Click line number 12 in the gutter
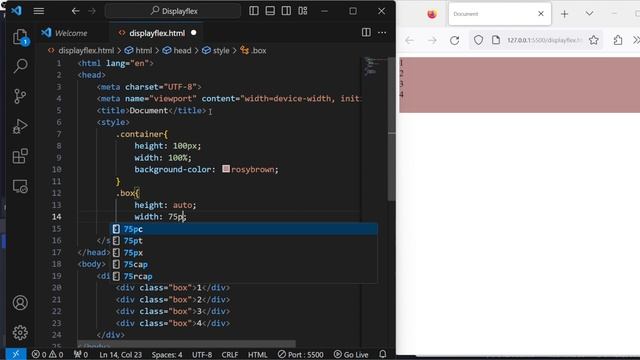 57,193
